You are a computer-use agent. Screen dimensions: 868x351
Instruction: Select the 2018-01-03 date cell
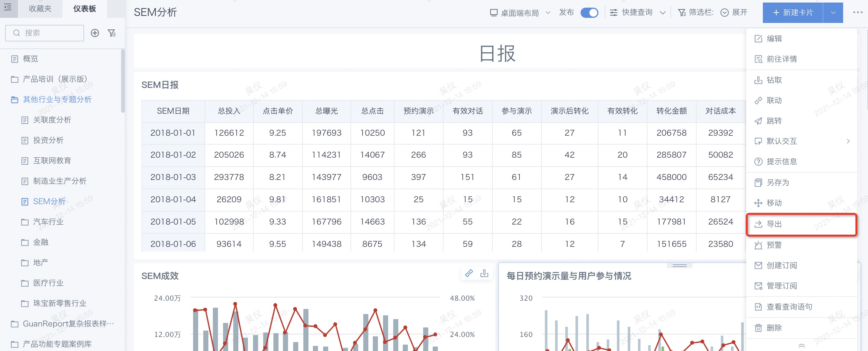pyautogui.click(x=173, y=177)
